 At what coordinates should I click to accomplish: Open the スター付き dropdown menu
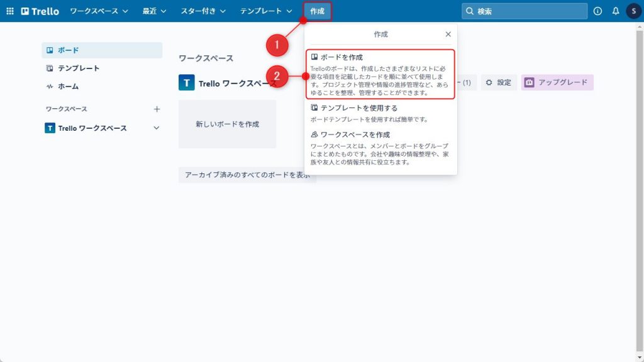203,11
